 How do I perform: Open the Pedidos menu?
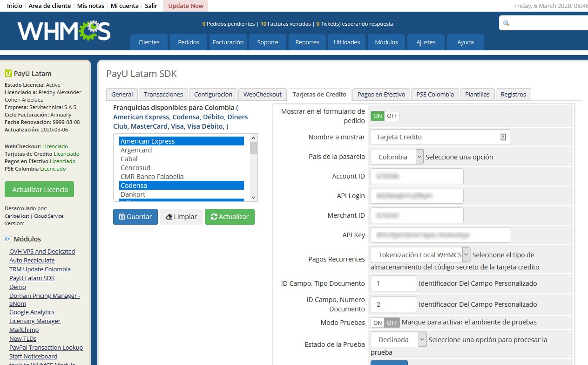tap(189, 42)
